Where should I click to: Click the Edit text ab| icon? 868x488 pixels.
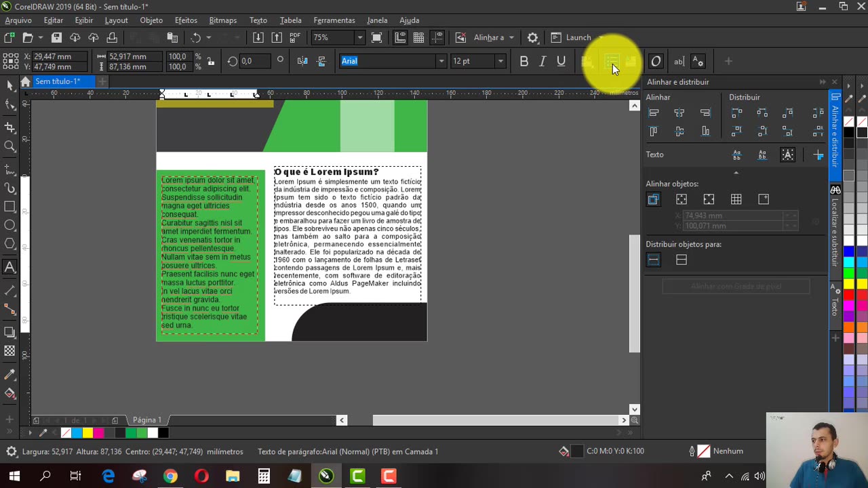[x=679, y=61]
